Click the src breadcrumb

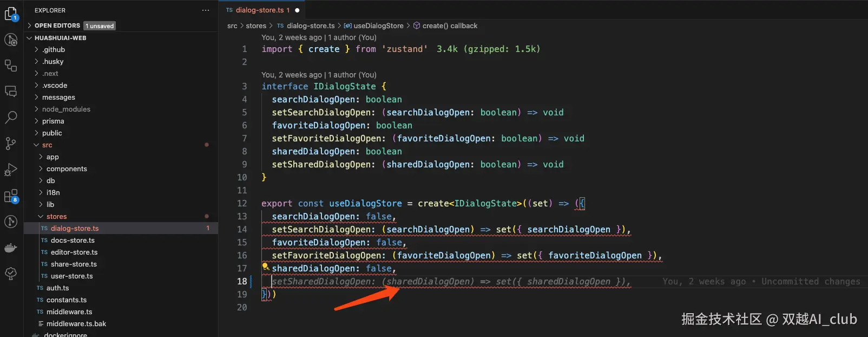232,25
